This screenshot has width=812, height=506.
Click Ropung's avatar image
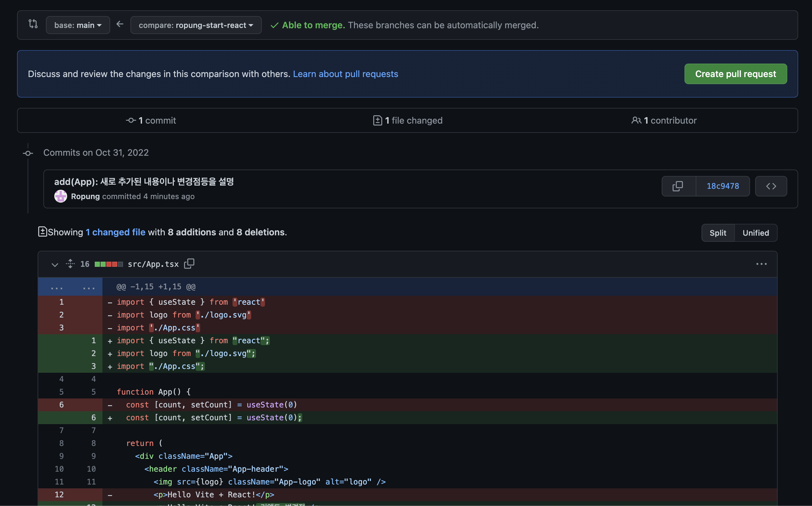(x=61, y=196)
